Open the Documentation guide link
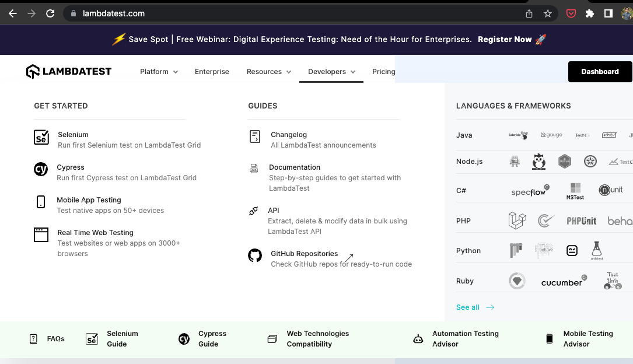The height and width of the screenshot is (364, 633). point(295,167)
